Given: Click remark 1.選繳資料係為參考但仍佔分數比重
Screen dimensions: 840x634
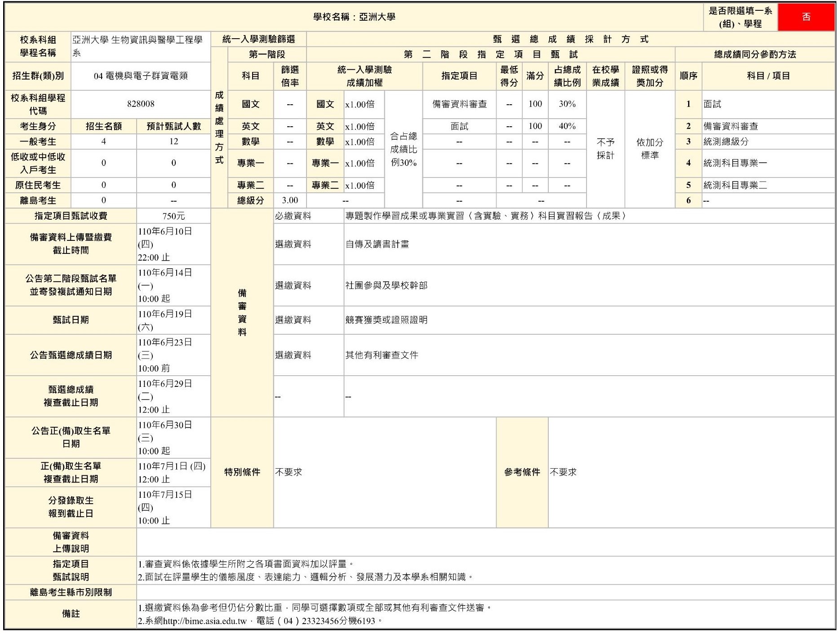Looking at the screenshot, I should coord(315,608).
